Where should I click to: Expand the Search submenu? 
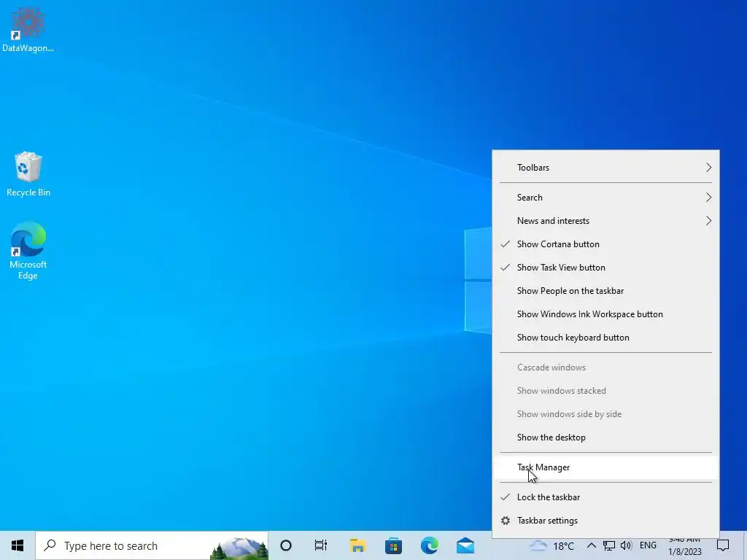[x=605, y=198]
